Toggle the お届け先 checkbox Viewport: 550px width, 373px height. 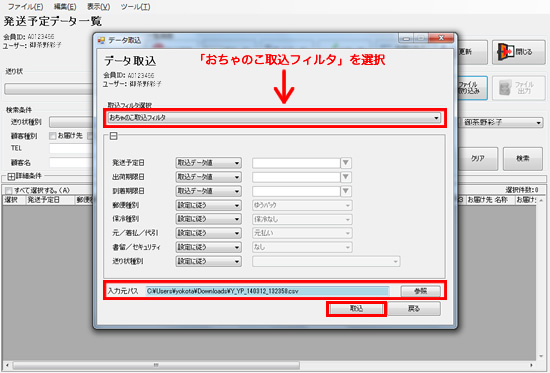point(53,136)
